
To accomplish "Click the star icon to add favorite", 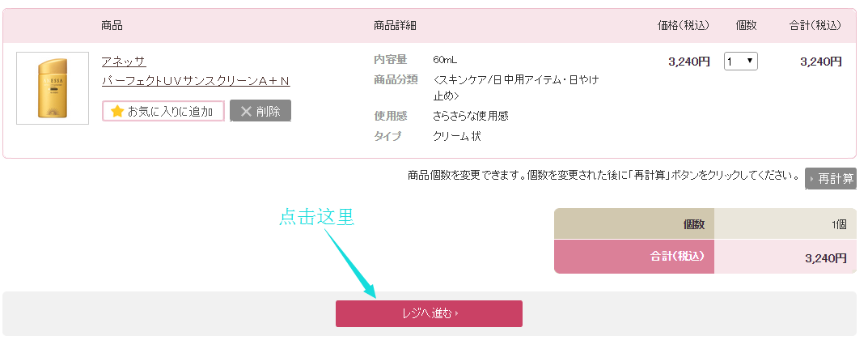I will pyautogui.click(x=117, y=112).
